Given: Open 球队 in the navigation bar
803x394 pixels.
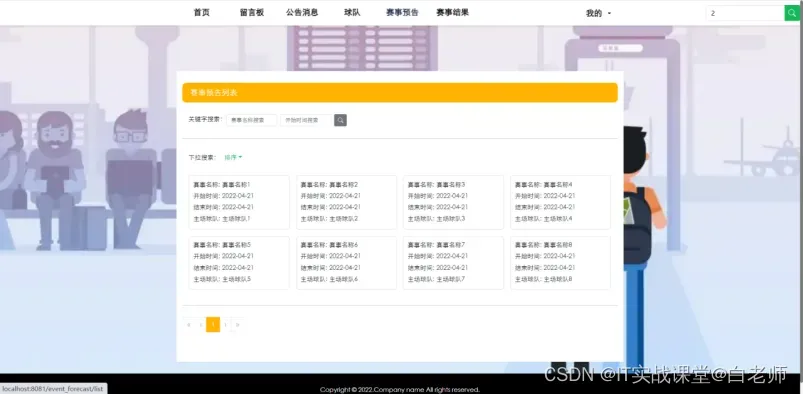Looking at the screenshot, I should coord(352,13).
